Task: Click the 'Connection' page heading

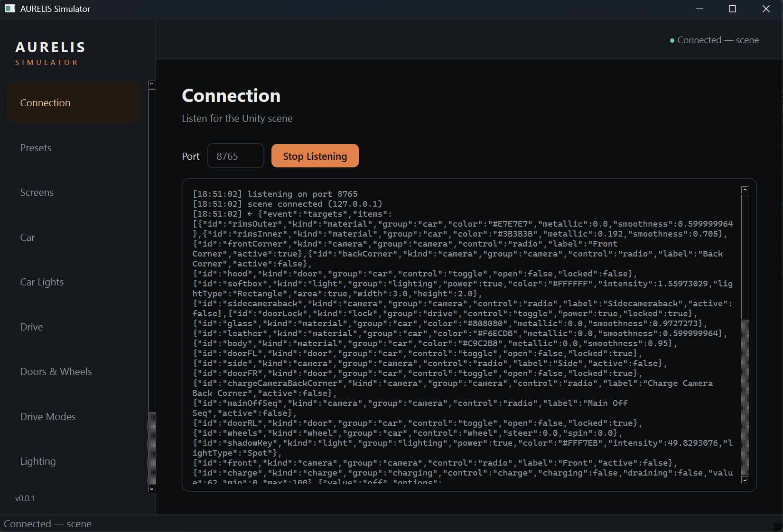Action: click(231, 96)
